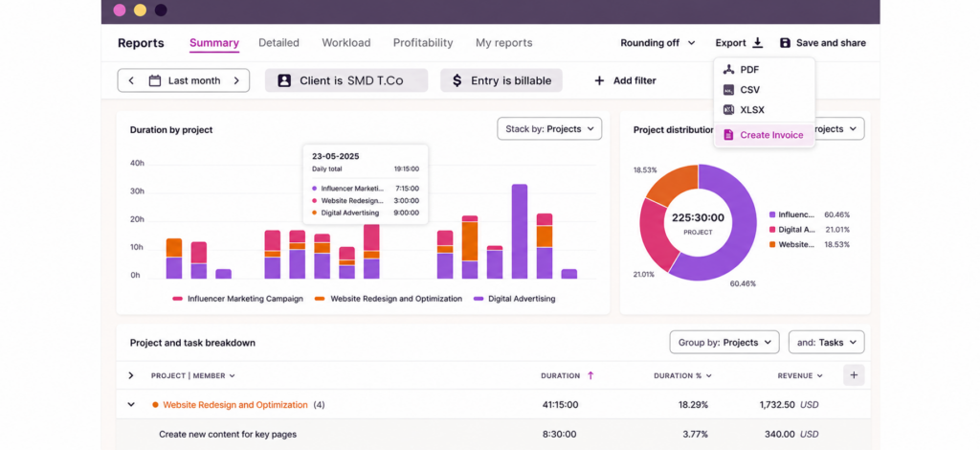Click the orange Website... donut legend swatch
This screenshot has width=980, height=450.
(x=772, y=244)
